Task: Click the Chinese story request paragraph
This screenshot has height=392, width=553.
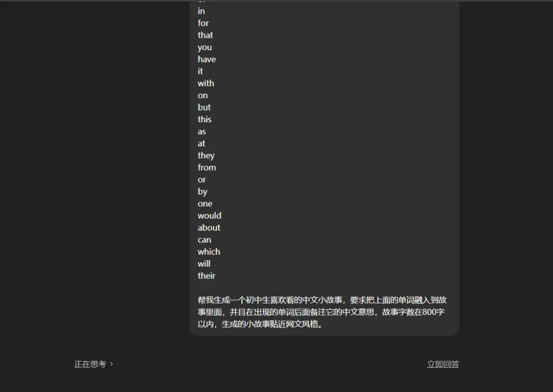Action: coord(322,312)
